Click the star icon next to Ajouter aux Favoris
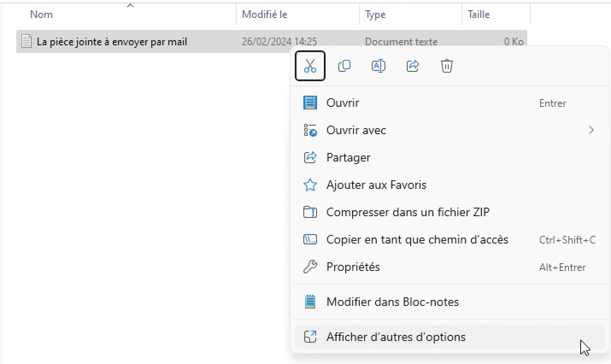Image resolution: width=611 pixels, height=364 pixels. tap(310, 185)
